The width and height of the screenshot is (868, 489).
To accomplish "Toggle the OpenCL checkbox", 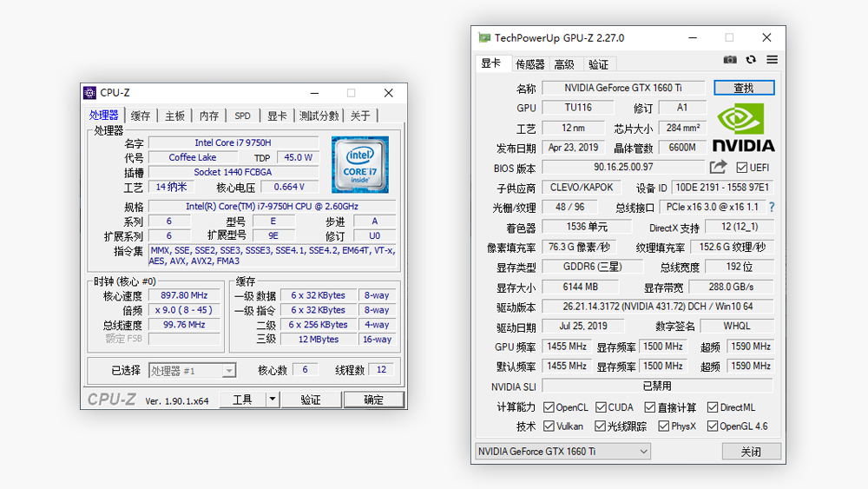I will 549,407.
